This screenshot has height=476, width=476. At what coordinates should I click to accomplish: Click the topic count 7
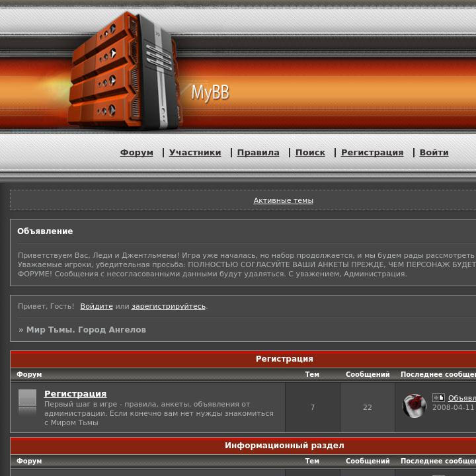(x=312, y=407)
